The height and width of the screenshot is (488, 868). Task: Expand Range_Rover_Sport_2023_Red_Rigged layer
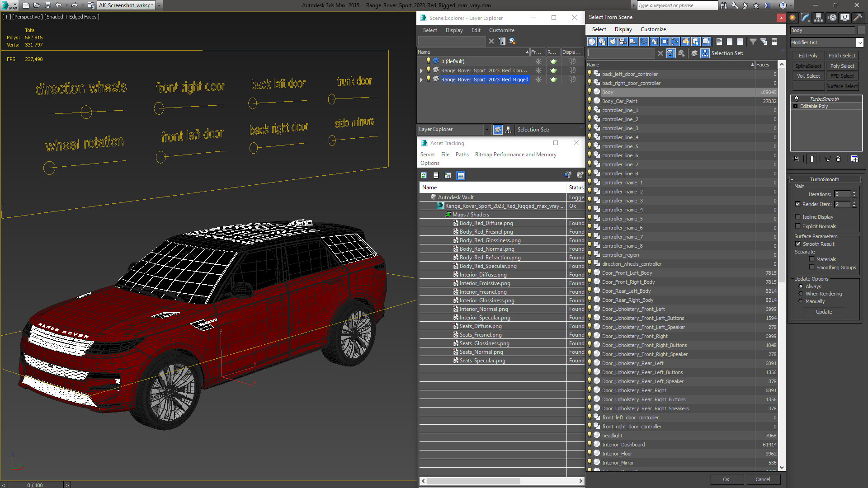(x=421, y=80)
